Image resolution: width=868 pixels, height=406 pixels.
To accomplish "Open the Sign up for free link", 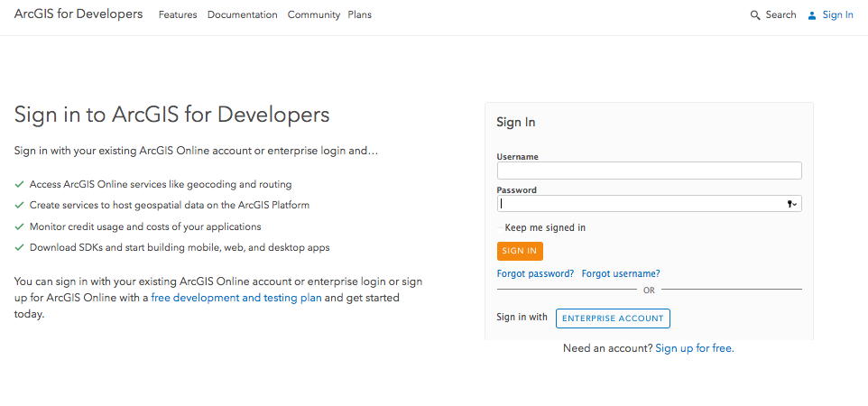I will pos(695,348).
